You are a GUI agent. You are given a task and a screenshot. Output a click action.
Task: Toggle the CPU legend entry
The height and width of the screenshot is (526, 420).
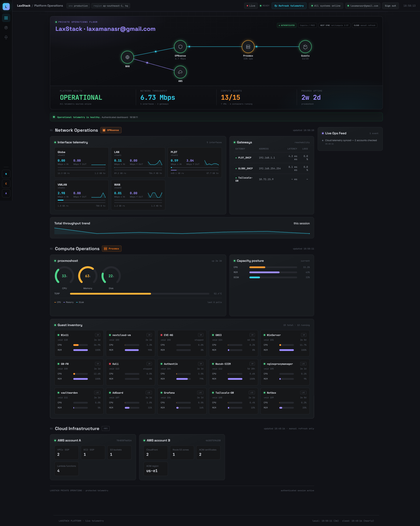click(57, 302)
